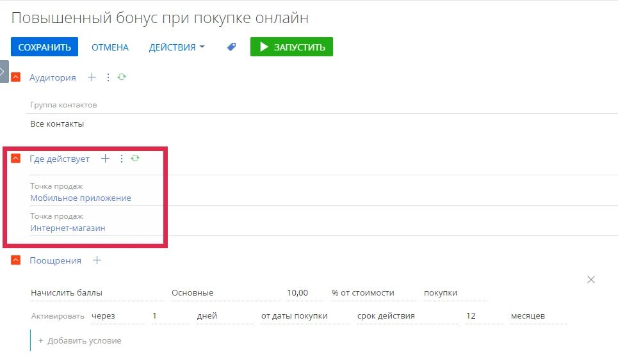Open Где действует three-dots menu

click(122, 159)
